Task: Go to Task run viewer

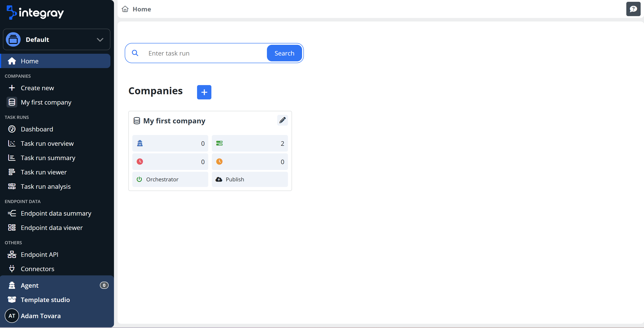Action: 43,172
